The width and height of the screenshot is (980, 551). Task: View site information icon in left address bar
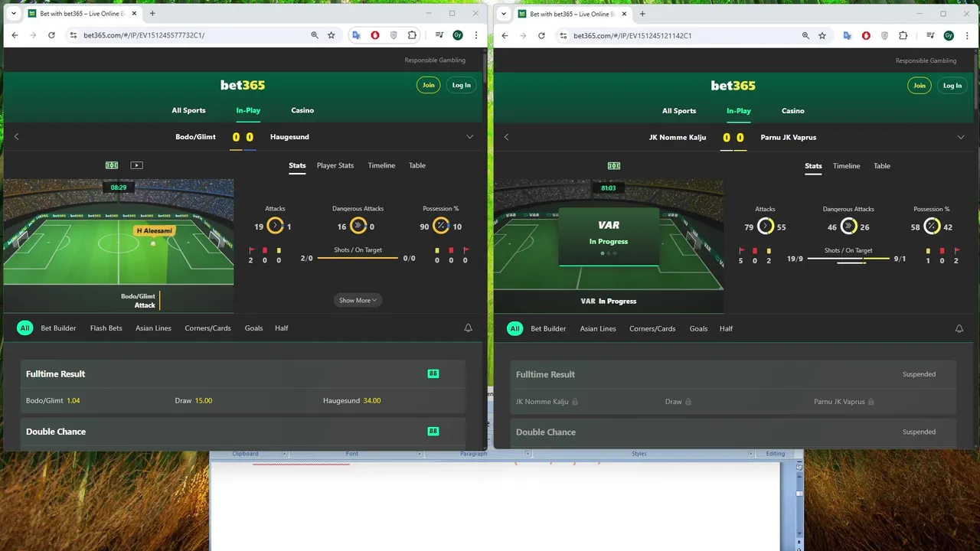pos(73,35)
